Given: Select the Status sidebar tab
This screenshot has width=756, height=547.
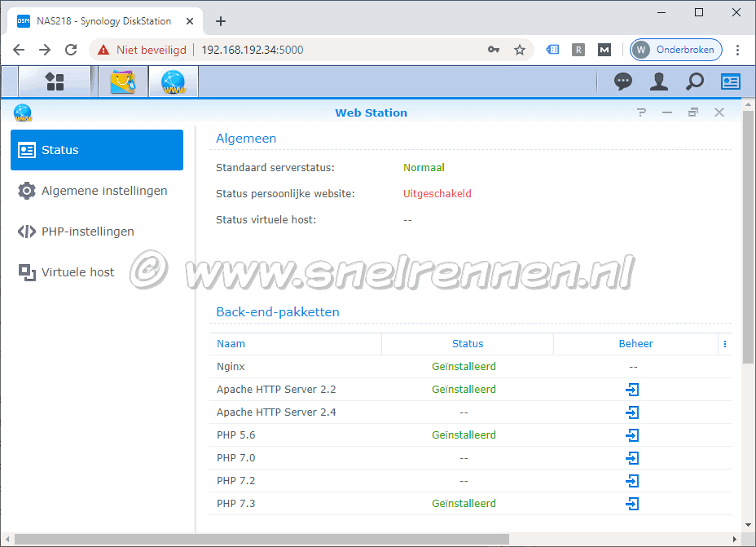Looking at the screenshot, I should click(x=97, y=150).
